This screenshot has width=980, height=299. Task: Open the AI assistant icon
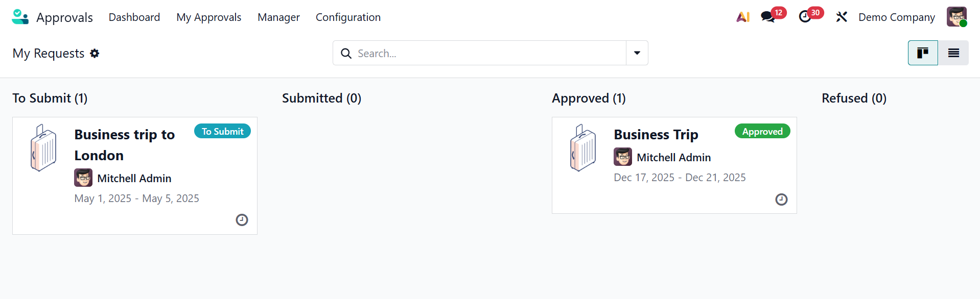click(x=743, y=17)
